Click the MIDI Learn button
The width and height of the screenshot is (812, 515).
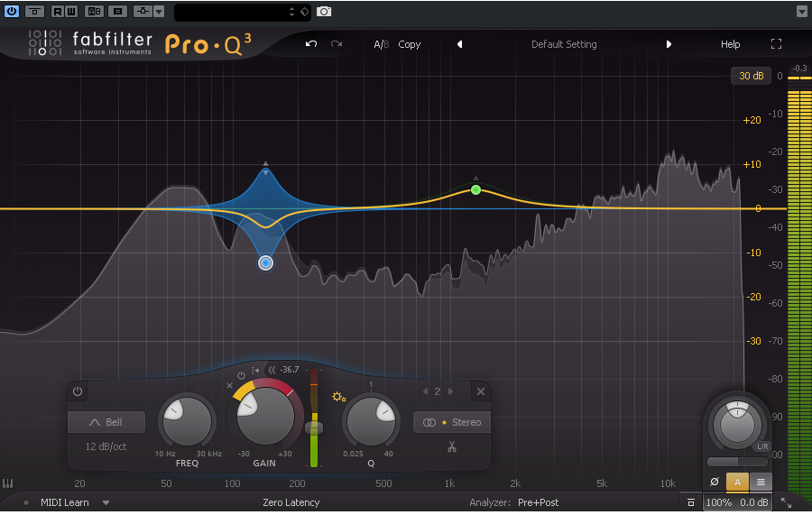(x=65, y=502)
